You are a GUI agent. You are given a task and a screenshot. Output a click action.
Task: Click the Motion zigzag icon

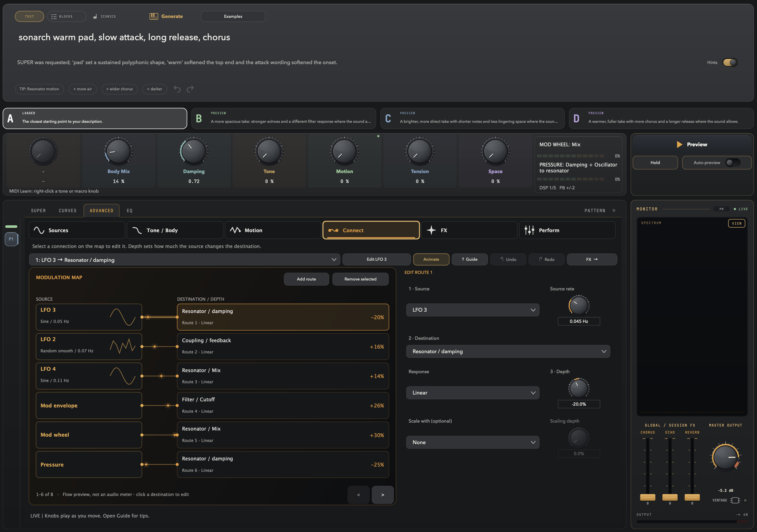[235, 230]
